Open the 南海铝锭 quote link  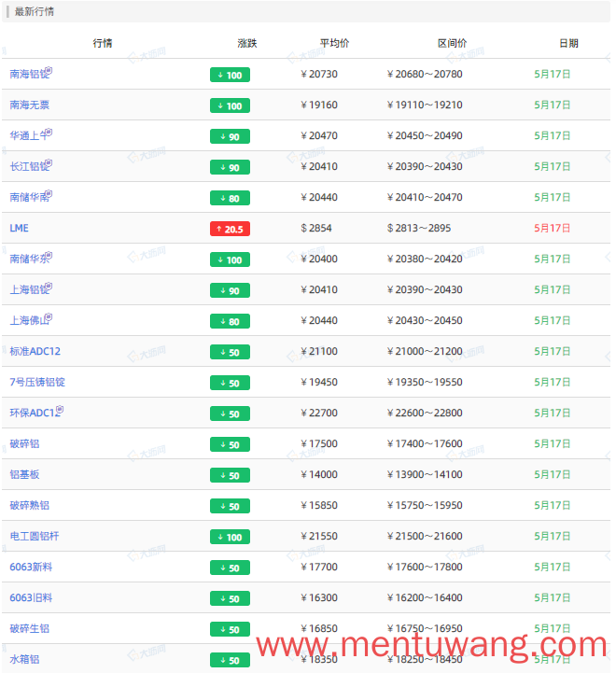pos(29,75)
